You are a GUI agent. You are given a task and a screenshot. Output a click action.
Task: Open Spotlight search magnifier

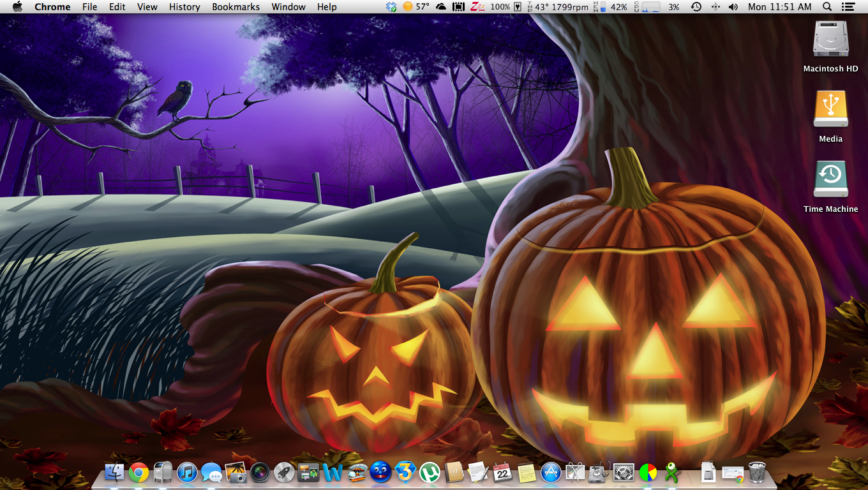click(827, 7)
